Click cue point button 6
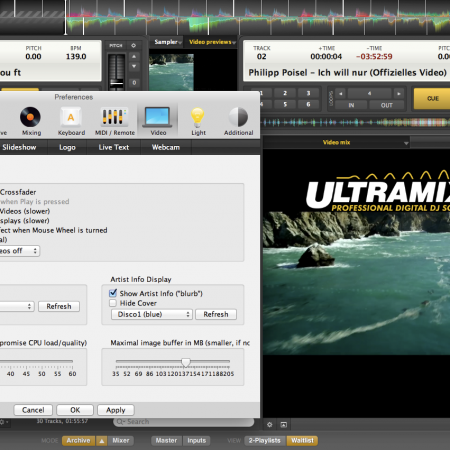The image size is (450, 450). [308, 104]
